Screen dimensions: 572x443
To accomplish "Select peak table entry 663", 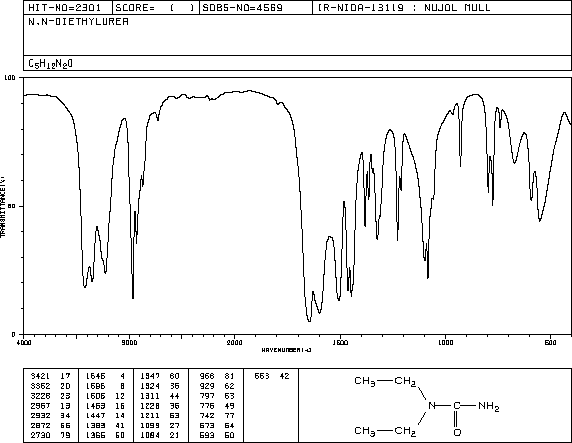I will pos(262,376).
